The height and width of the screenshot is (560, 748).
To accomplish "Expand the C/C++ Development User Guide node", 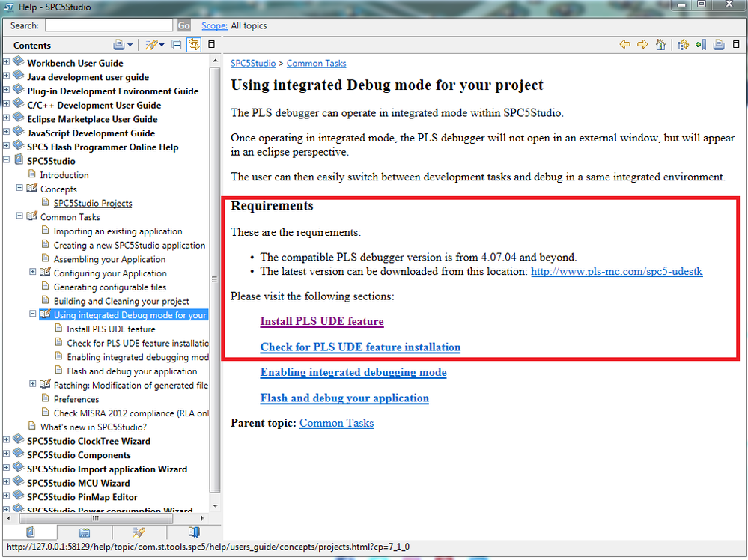I will (x=6, y=103).
